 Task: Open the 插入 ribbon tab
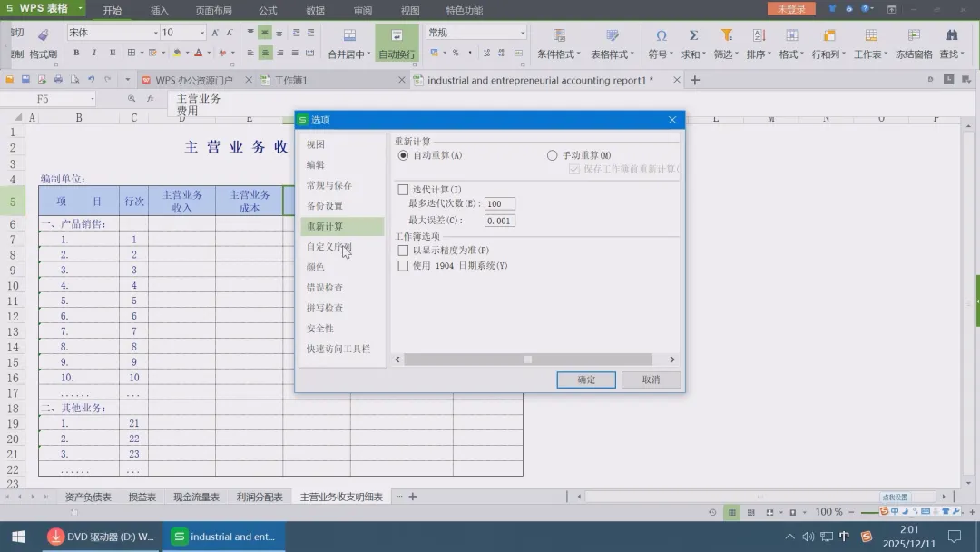click(160, 10)
